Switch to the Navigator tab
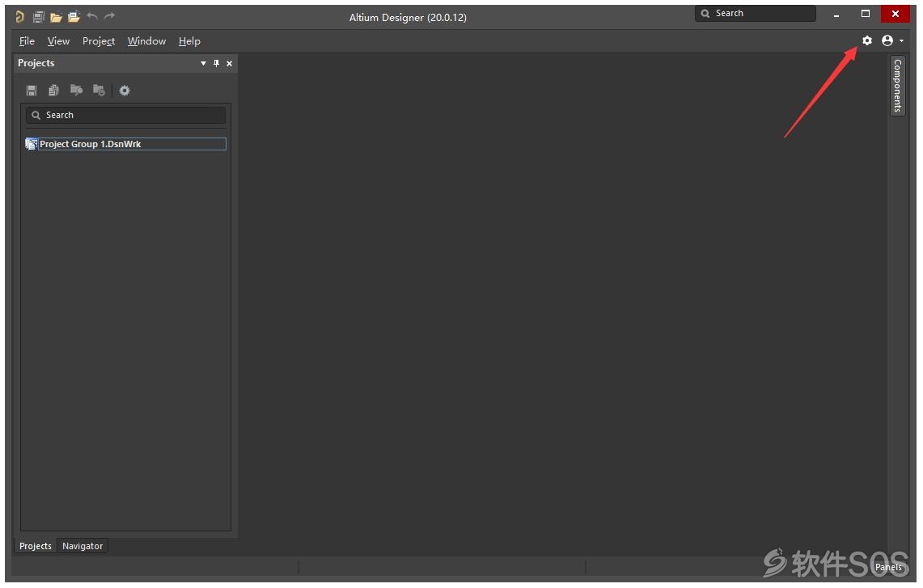 click(x=83, y=546)
